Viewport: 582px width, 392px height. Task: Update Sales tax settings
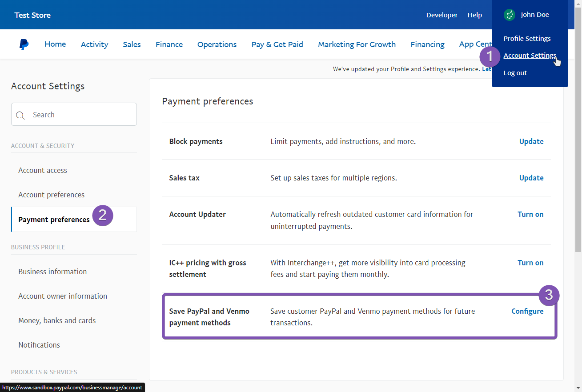tap(531, 178)
